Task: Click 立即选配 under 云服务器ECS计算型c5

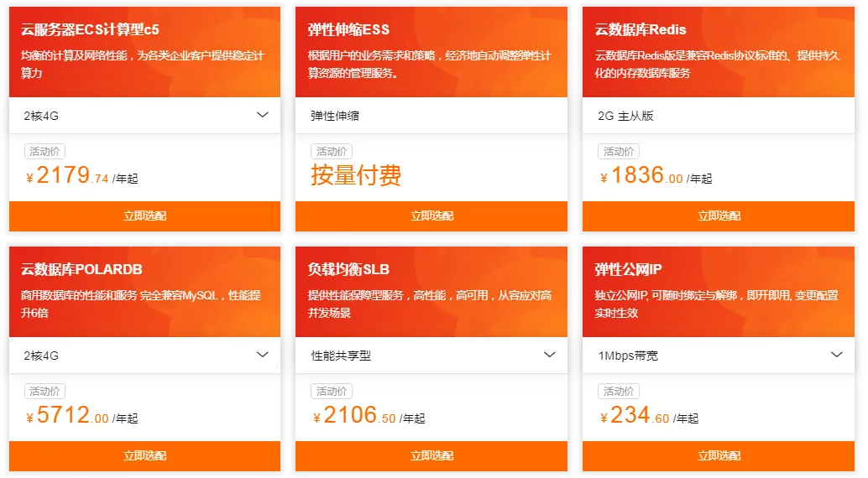Action: 144,216
